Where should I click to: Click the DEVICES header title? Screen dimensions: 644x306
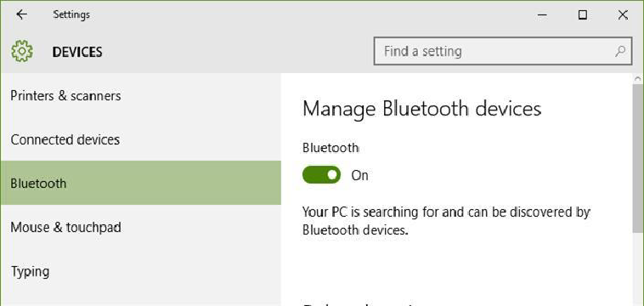[x=77, y=52]
